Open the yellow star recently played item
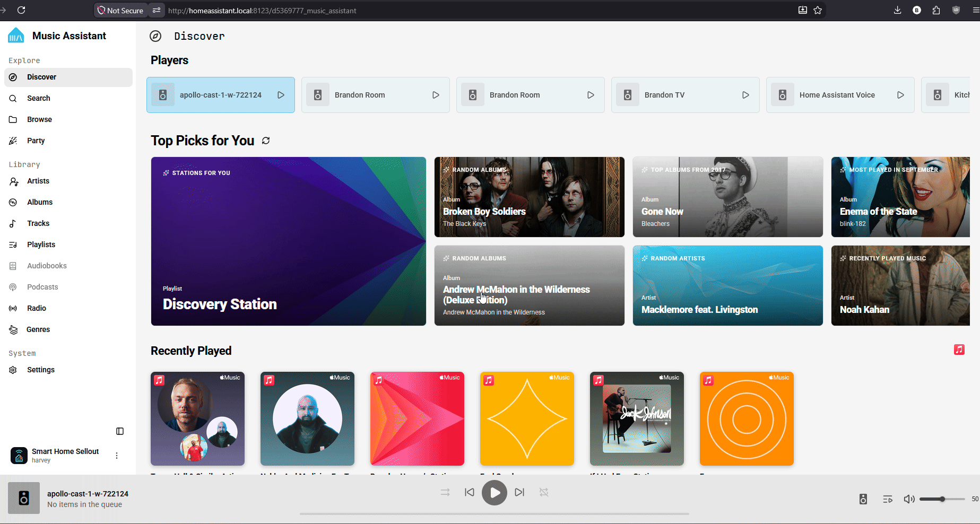Image resolution: width=980 pixels, height=524 pixels. pyautogui.click(x=527, y=418)
